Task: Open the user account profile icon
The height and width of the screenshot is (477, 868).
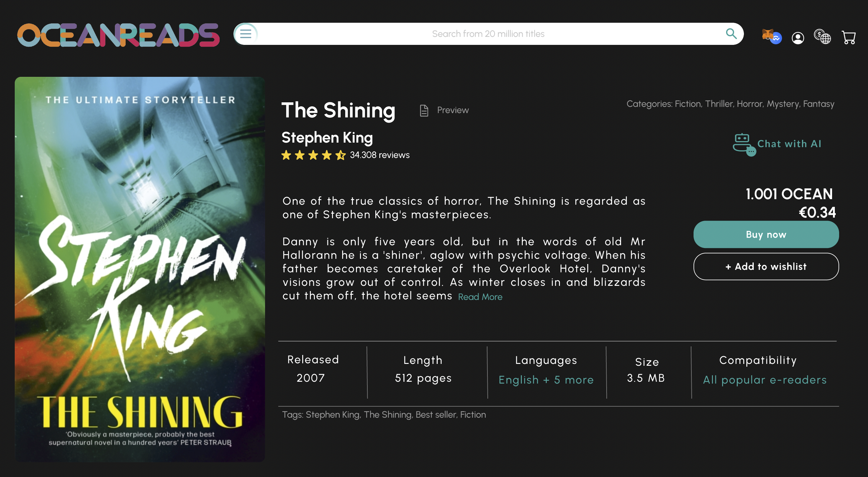Action: (x=798, y=38)
